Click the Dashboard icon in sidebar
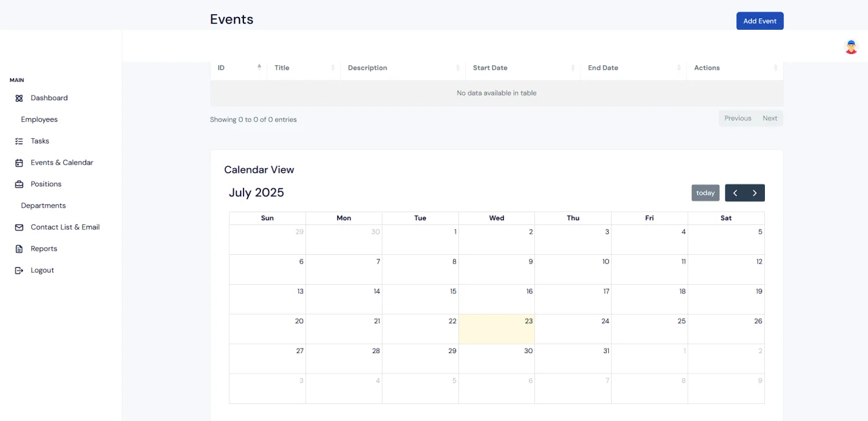The image size is (868, 421). (19, 98)
